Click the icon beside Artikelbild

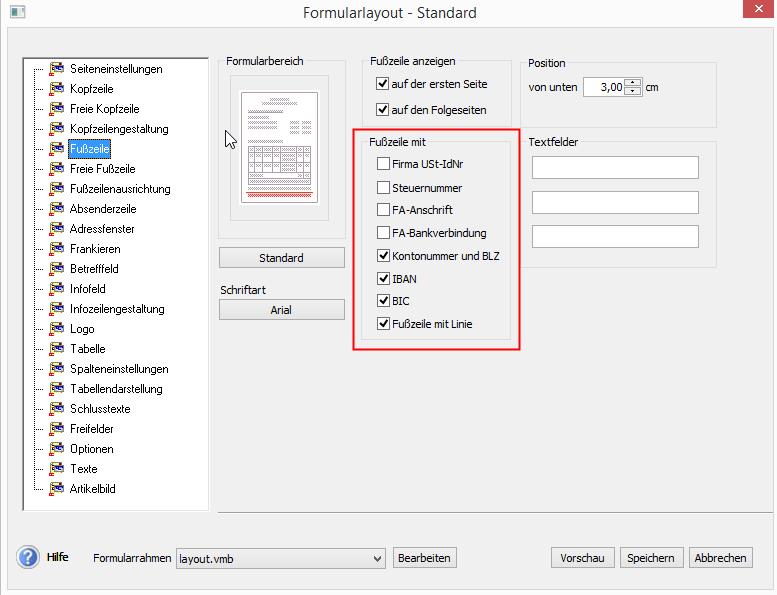click(x=57, y=488)
